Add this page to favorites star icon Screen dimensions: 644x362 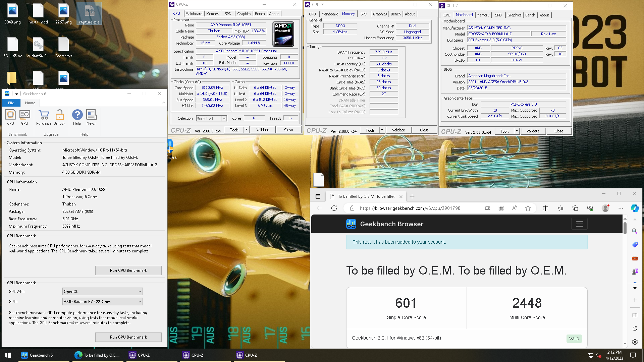click(x=528, y=208)
